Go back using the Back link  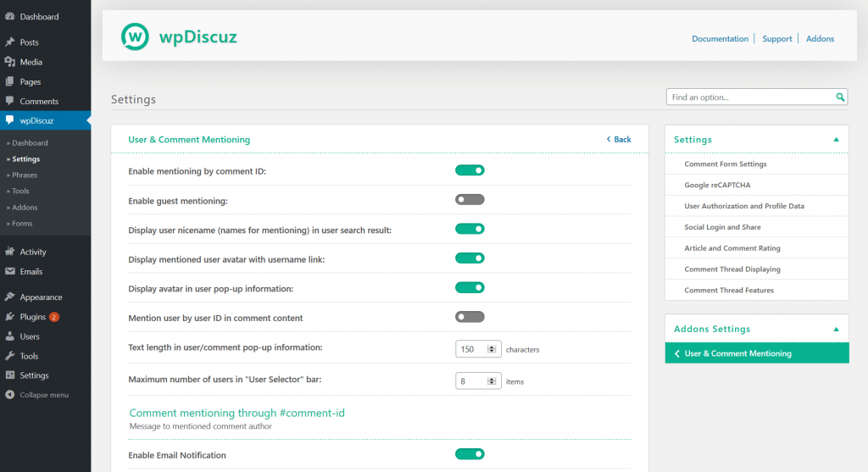[x=619, y=140]
